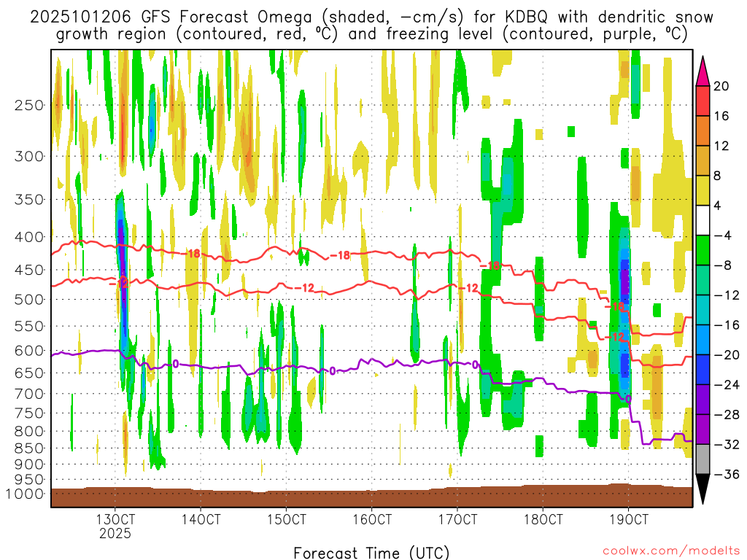
Task: Click the dark blue swatch between -20 and -24
Action: point(703,370)
